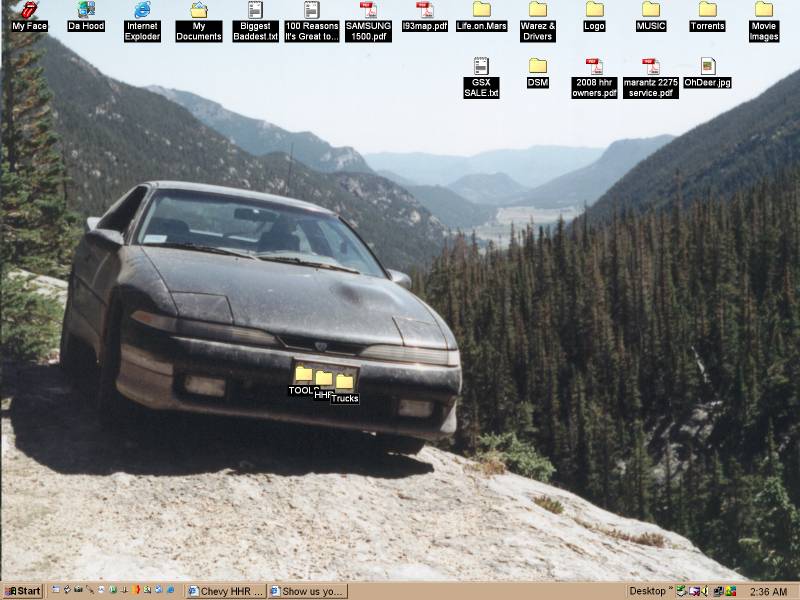Screen dimensions: 800x600
Task: Click the taskbar clock showing 2:36 AM
Action: tap(768, 591)
